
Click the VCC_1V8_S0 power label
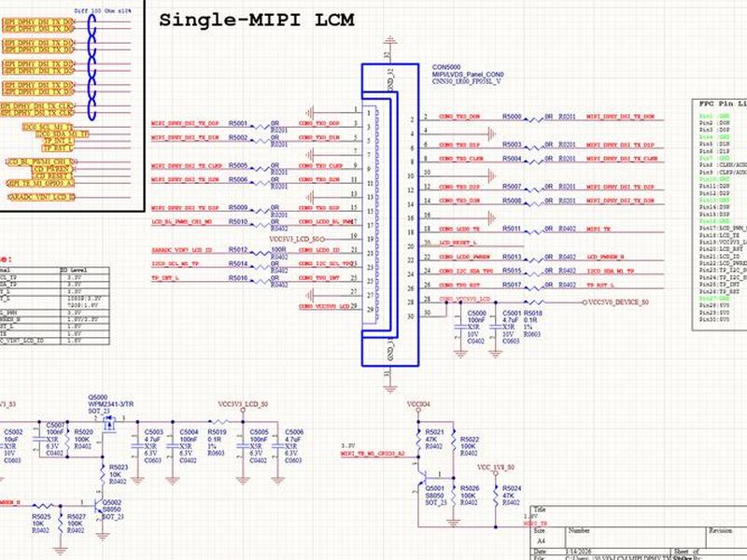496,468
